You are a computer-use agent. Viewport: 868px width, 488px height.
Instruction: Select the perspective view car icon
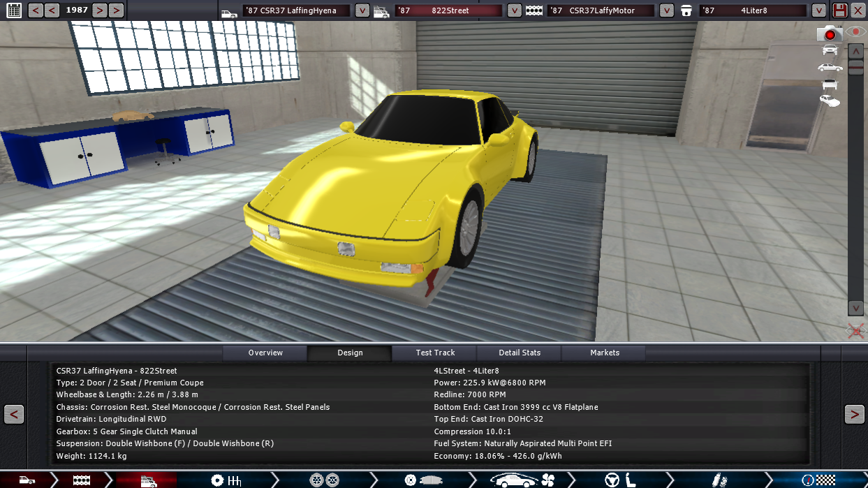830,101
